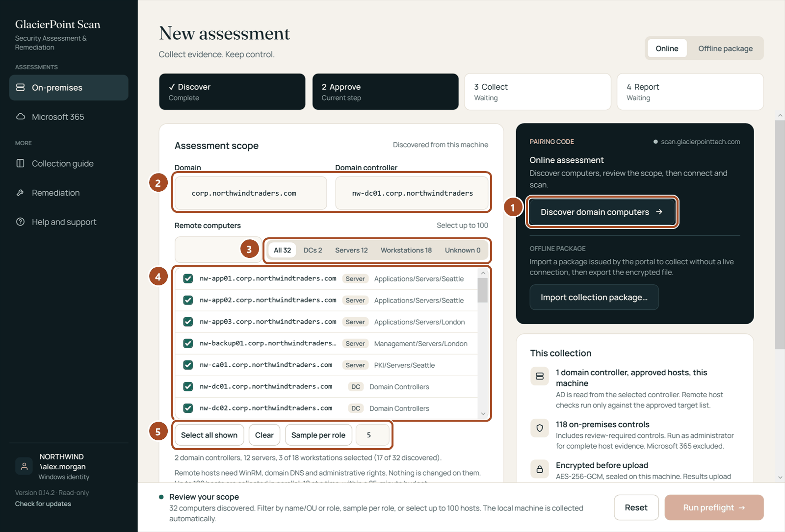
Task: Toggle the nw-dc02 domain controller checkbox
Action: [x=188, y=408]
